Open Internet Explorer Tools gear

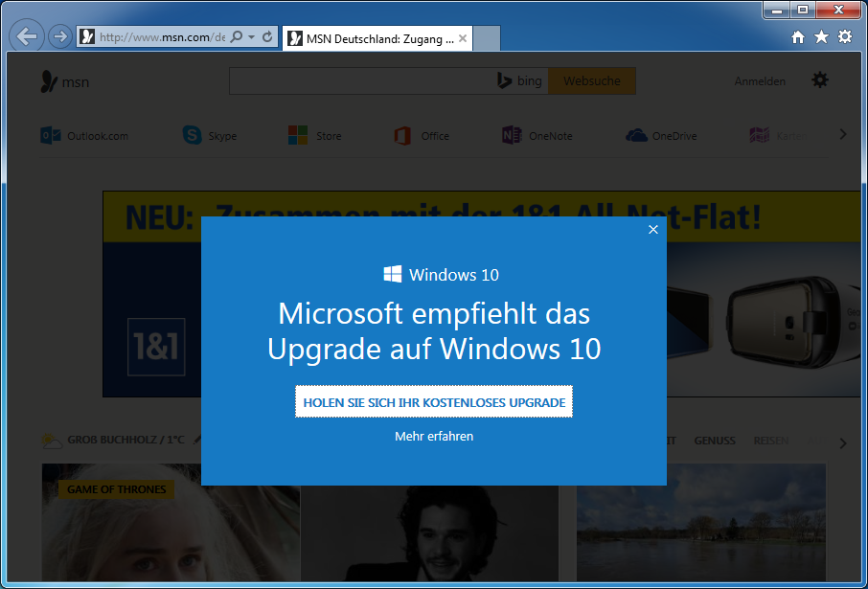tap(845, 37)
